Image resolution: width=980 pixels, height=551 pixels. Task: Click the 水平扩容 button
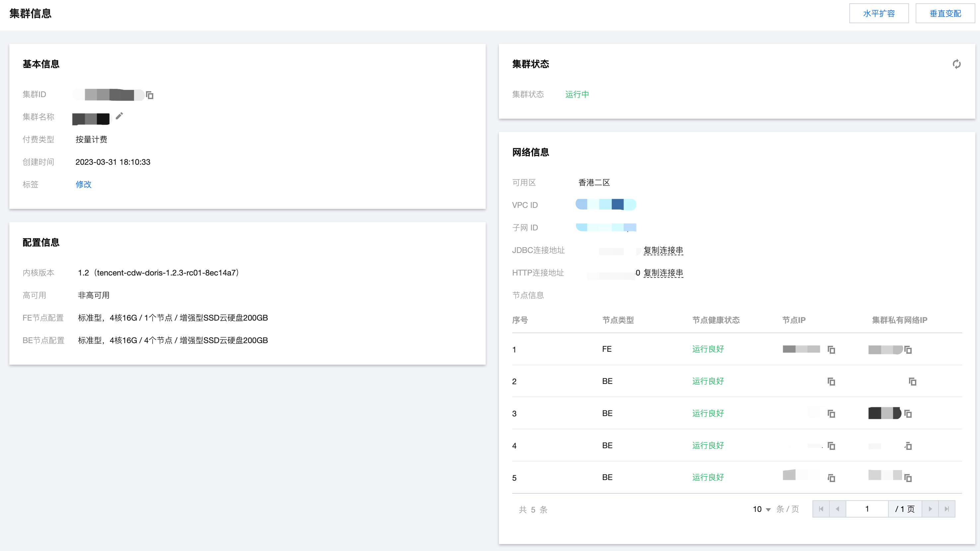point(879,14)
